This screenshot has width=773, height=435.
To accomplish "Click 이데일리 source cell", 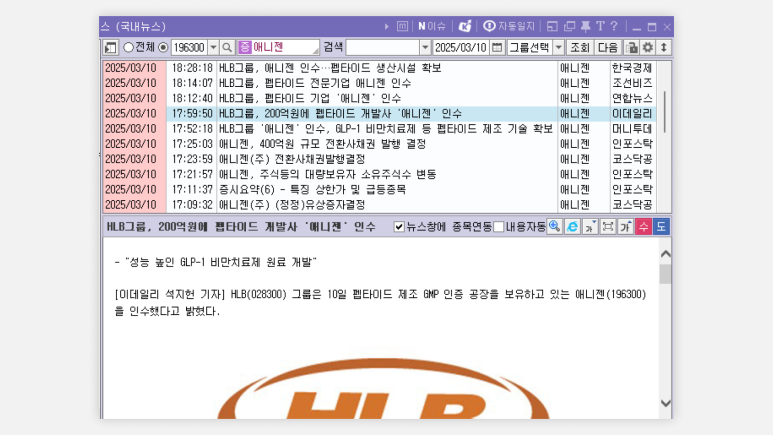I will pos(632,114).
